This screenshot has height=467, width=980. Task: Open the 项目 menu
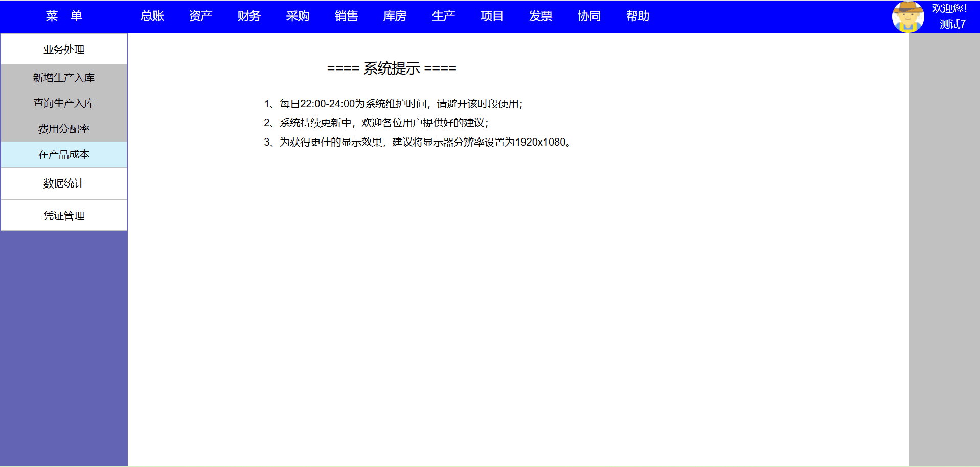click(492, 16)
